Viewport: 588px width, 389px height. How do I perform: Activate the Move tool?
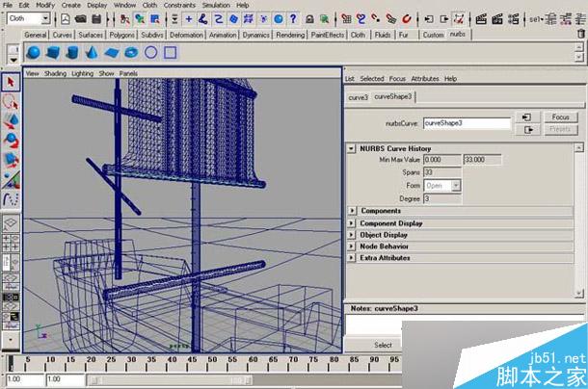pyautogui.click(x=11, y=121)
